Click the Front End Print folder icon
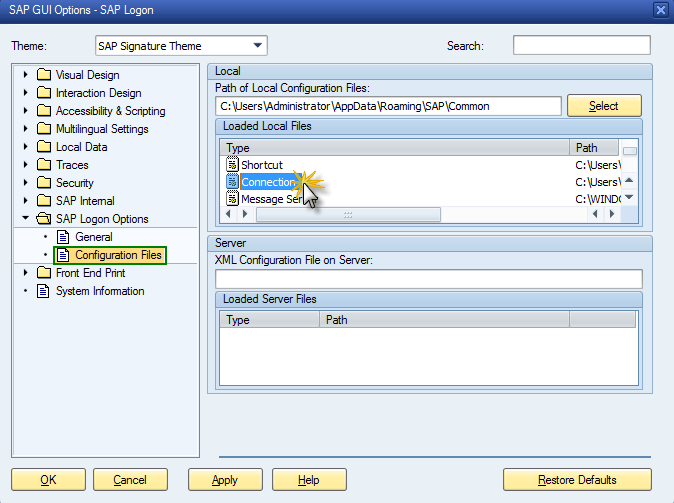674x503 pixels. coord(44,273)
